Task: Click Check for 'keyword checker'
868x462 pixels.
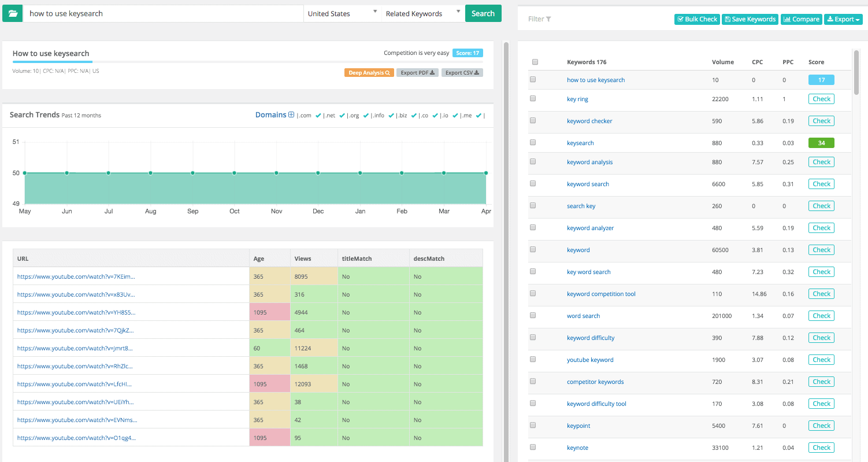Action: [x=821, y=121]
